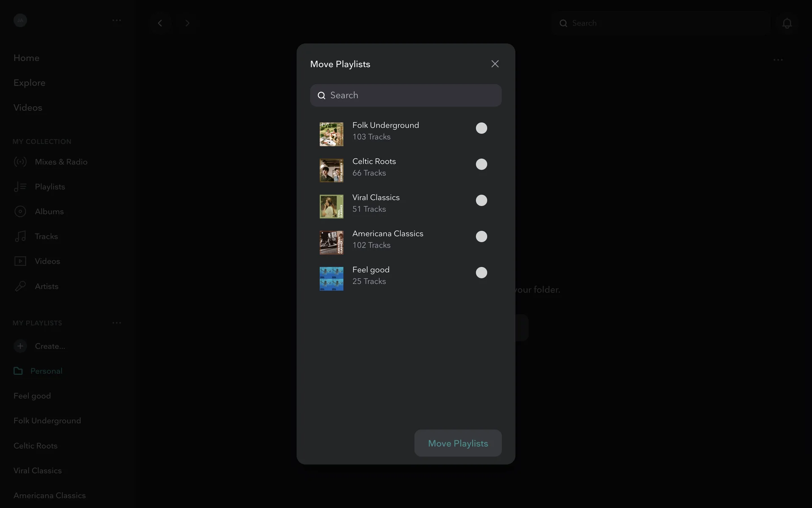The width and height of the screenshot is (812, 508).
Task: Click the forward navigation arrow
Action: [x=187, y=23]
